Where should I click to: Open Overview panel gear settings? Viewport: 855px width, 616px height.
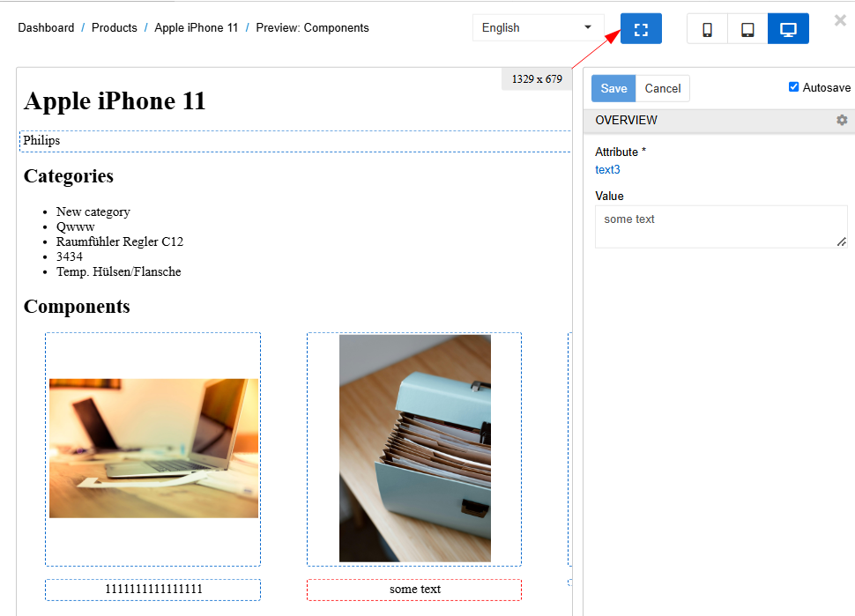click(842, 120)
